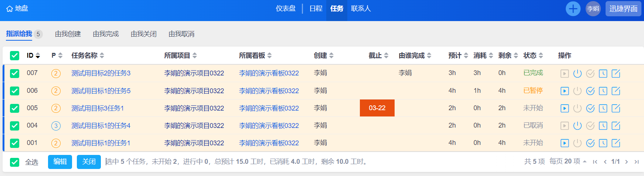Open task link 测试用目标3任务1
The image size is (644, 176).
tap(98, 108)
